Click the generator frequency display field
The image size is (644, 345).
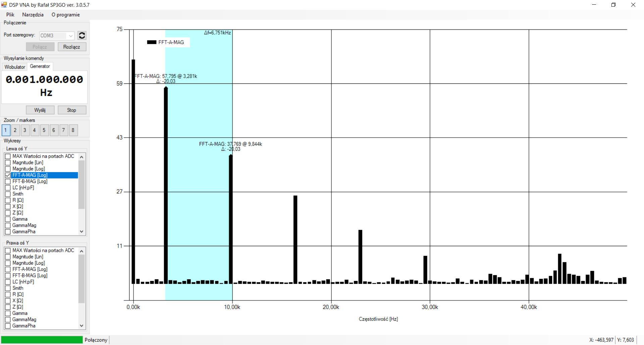pos(45,86)
